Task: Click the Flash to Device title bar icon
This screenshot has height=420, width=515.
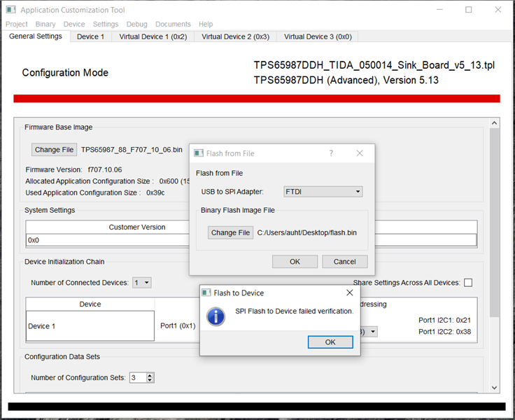Action: 206,293
